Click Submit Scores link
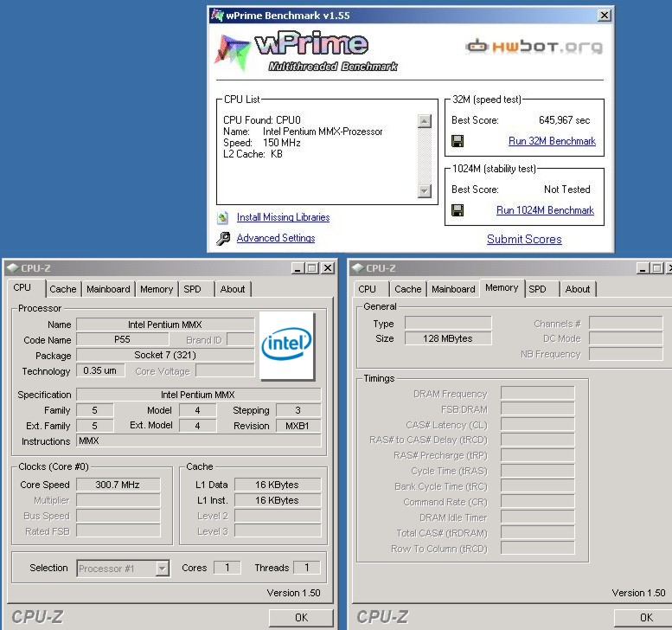This screenshot has height=630, width=672. click(x=524, y=240)
